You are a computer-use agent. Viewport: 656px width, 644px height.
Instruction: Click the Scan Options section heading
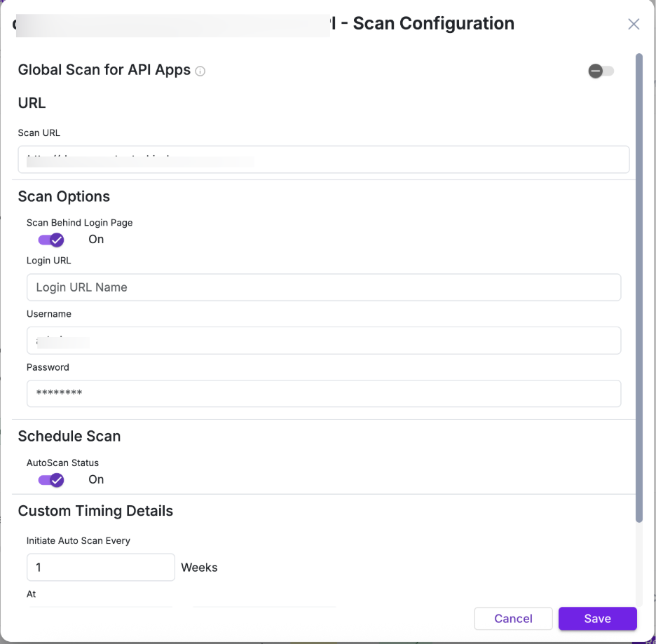point(64,197)
